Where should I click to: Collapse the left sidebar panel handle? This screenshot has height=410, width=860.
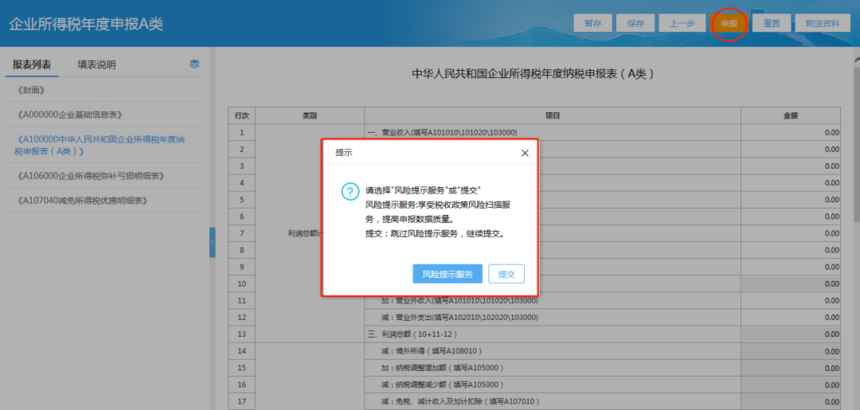(212, 242)
